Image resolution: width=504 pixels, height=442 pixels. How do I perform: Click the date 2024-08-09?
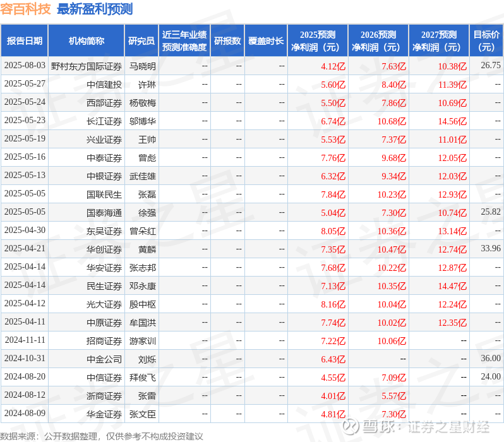(x=25, y=414)
